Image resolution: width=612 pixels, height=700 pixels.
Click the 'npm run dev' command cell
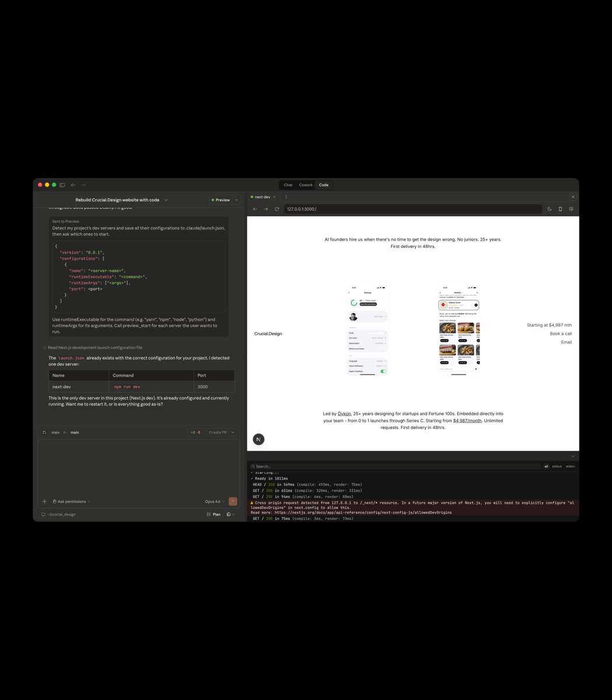[152, 387]
